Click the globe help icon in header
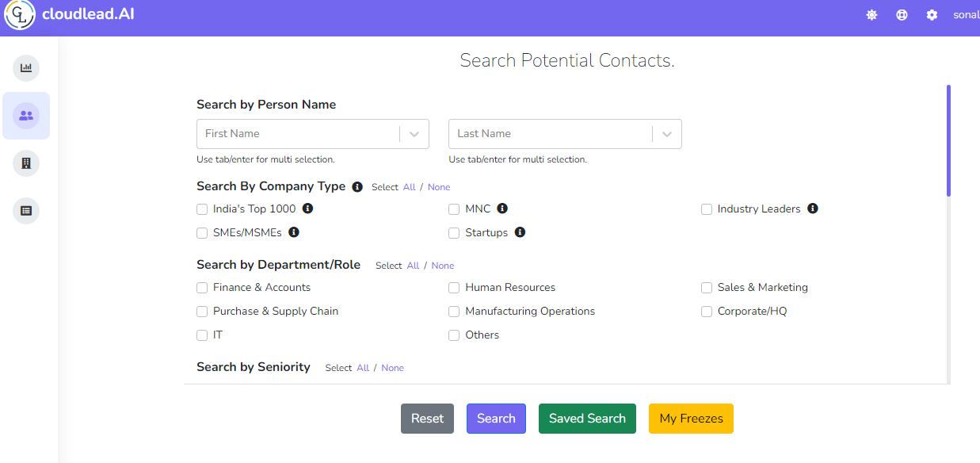Image resolution: width=980 pixels, height=463 pixels. tap(902, 15)
